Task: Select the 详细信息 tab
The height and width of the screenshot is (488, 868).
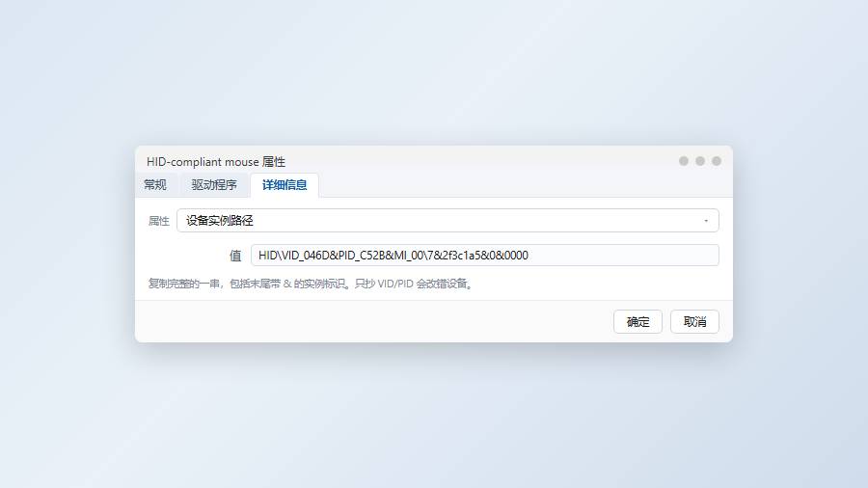Action: 285,185
